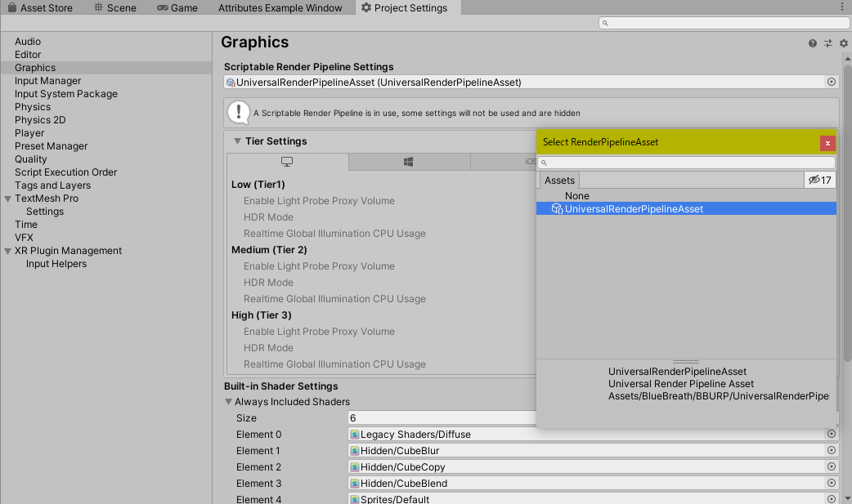The image size is (852, 504).
Task: Collapse the TextMesh Pro settings category
Action: (8, 198)
